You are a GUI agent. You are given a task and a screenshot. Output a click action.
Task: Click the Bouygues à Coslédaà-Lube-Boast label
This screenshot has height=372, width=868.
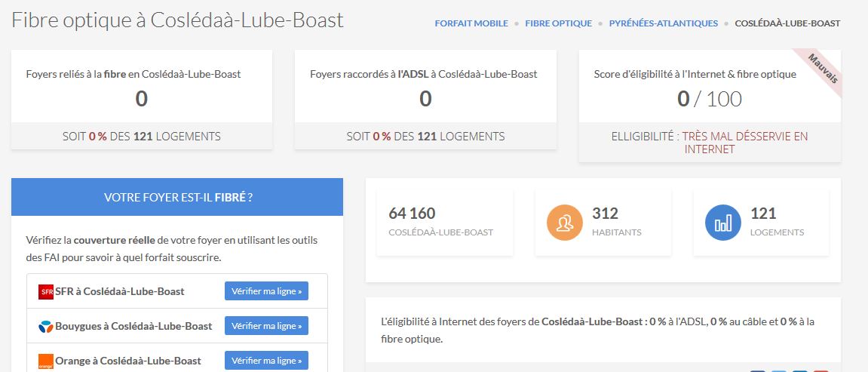133,326
